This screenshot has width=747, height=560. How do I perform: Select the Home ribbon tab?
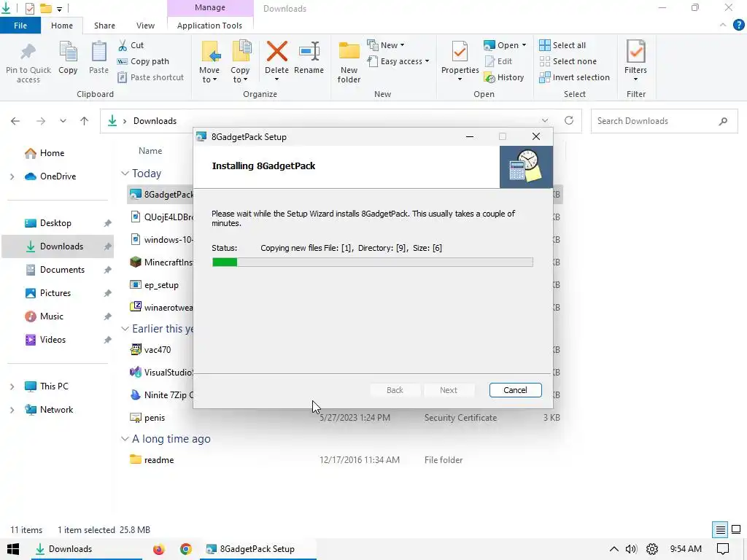point(62,26)
